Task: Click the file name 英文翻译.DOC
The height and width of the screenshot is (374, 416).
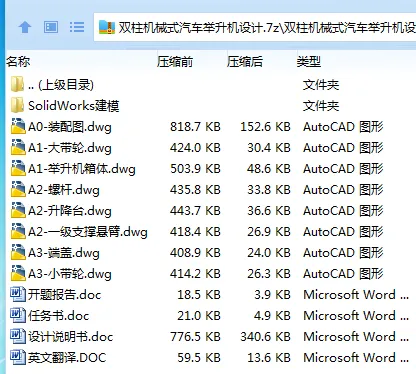Action: 67,358
